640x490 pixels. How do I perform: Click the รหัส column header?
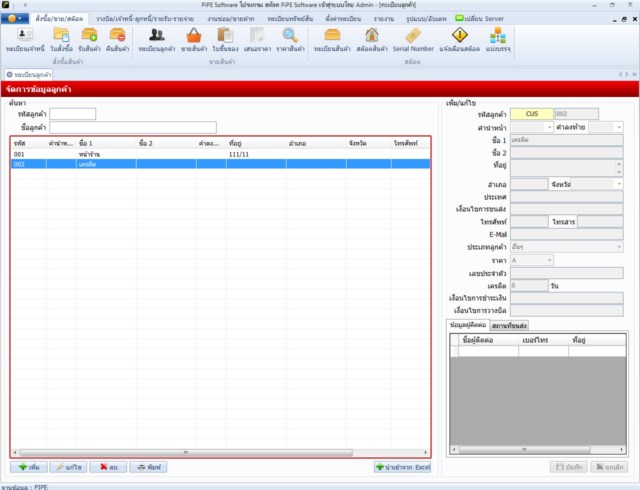[29, 143]
